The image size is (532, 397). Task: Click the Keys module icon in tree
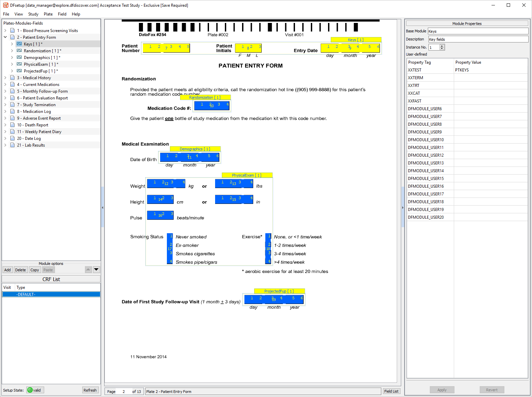click(x=19, y=44)
